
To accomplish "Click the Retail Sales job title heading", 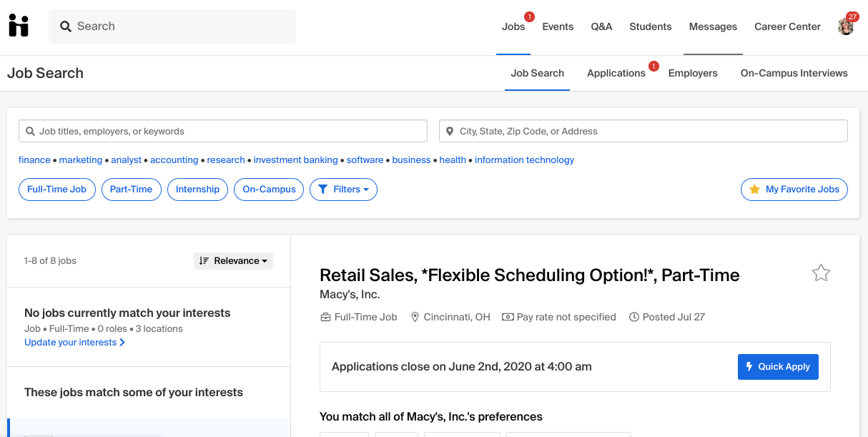I will [530, 275].
